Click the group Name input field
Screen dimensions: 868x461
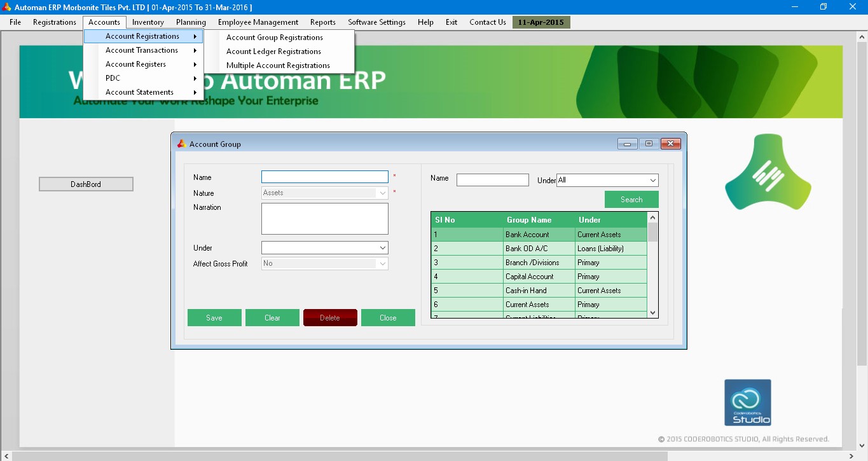click(x=324, y=177)
